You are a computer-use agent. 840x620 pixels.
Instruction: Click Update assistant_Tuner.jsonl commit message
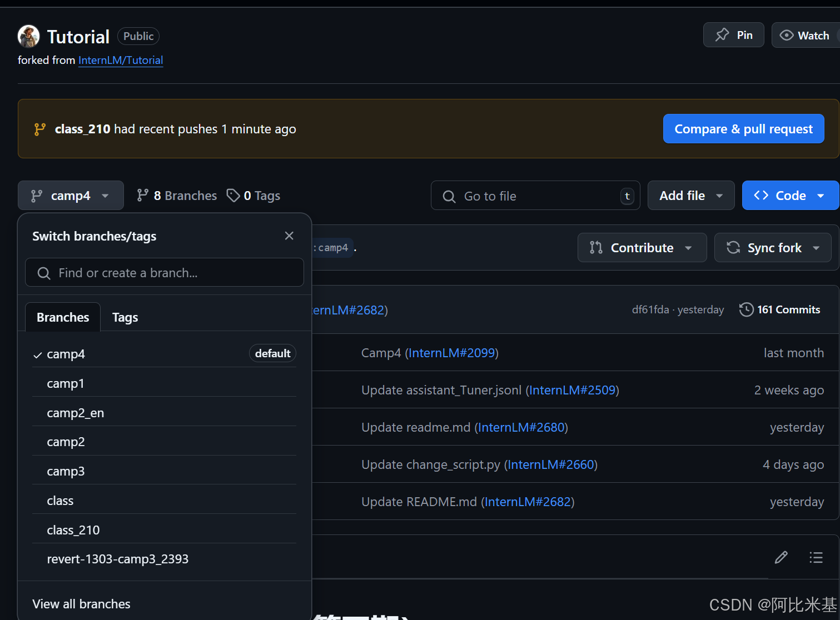tap(441, 390)
